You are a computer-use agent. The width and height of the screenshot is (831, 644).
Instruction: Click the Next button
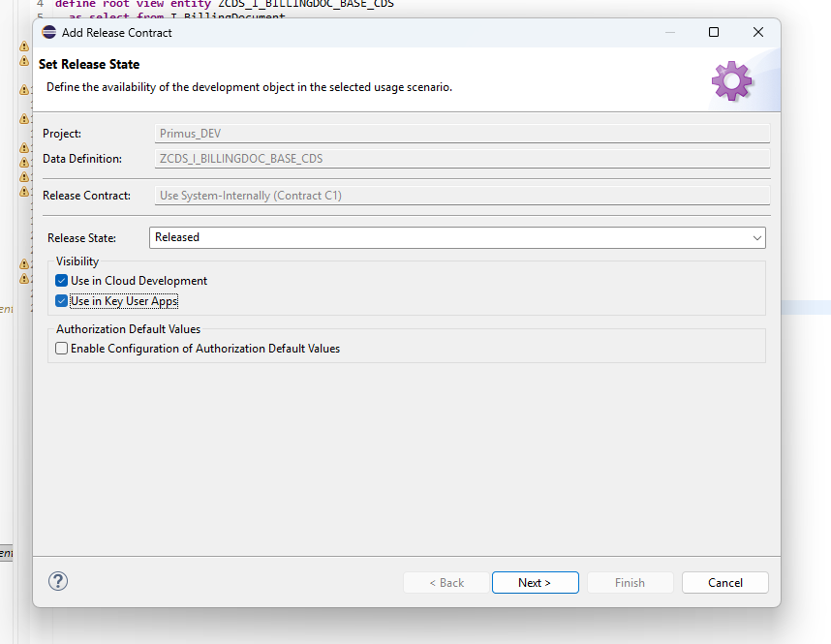point(536,583)
